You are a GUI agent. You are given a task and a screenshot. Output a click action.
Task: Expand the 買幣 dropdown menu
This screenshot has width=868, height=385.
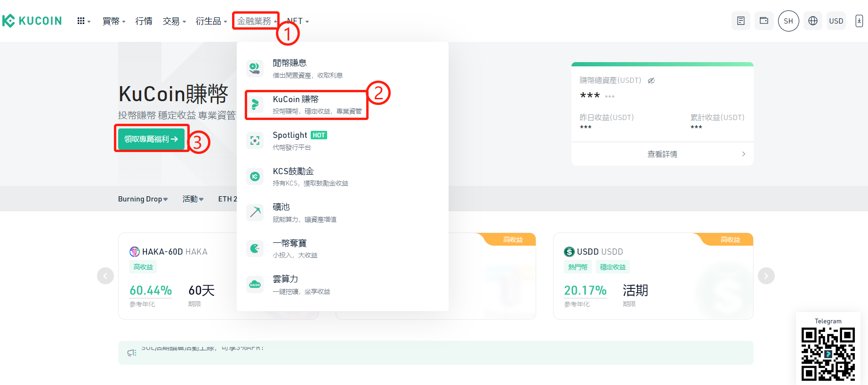[x=114, y=21]
